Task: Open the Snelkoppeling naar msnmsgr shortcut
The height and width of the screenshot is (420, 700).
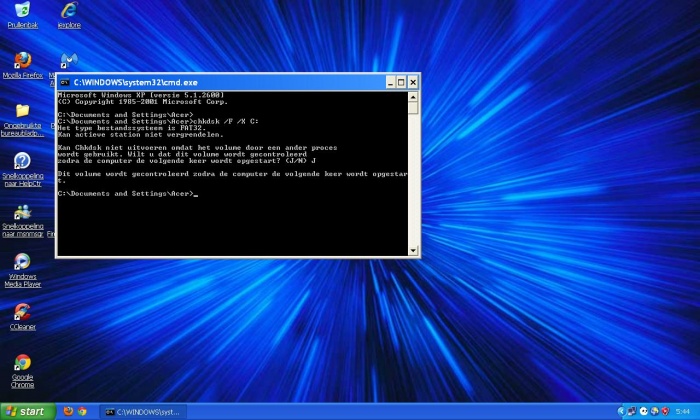Action: tap(22, 220)
